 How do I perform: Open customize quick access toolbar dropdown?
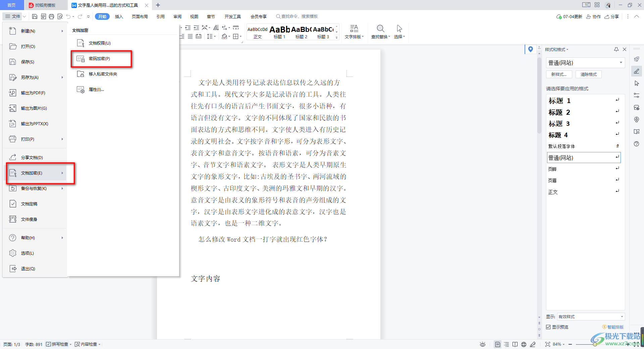[x=88, y=16]
